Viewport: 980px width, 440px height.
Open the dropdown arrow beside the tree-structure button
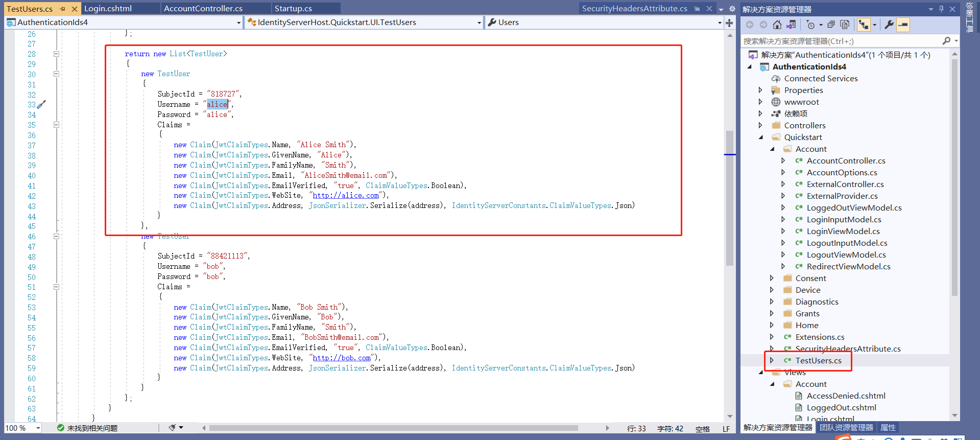point(874,25)
